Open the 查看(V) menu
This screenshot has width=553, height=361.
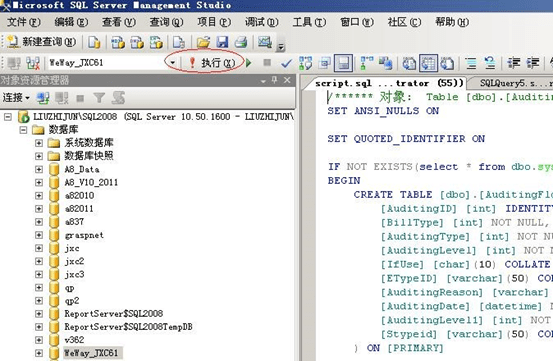tap(118, 22)
